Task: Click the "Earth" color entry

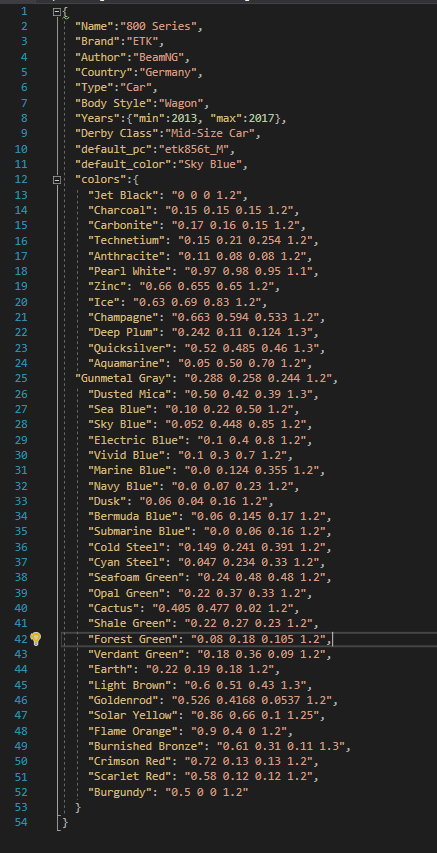Action: [184, 669]
